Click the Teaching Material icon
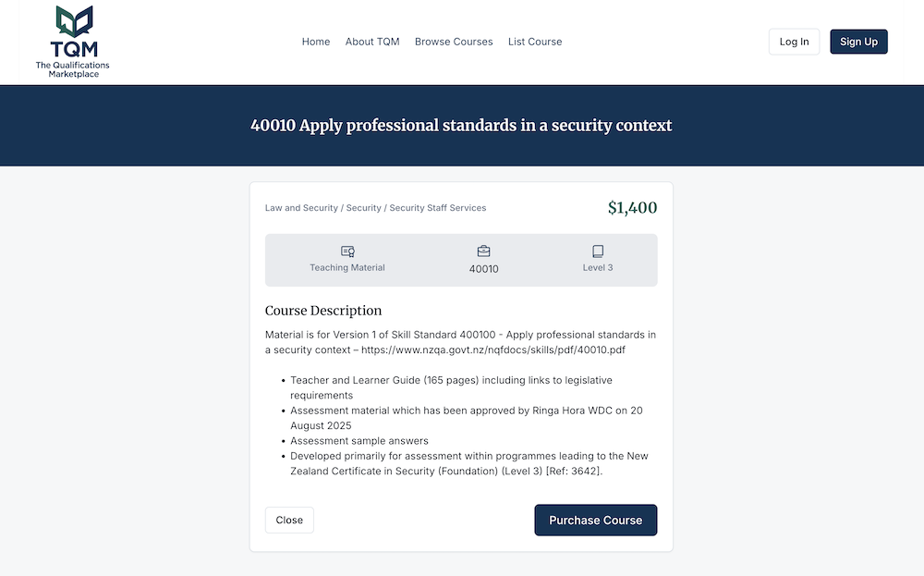Screen dimensions: 924x576 (347, 251)
